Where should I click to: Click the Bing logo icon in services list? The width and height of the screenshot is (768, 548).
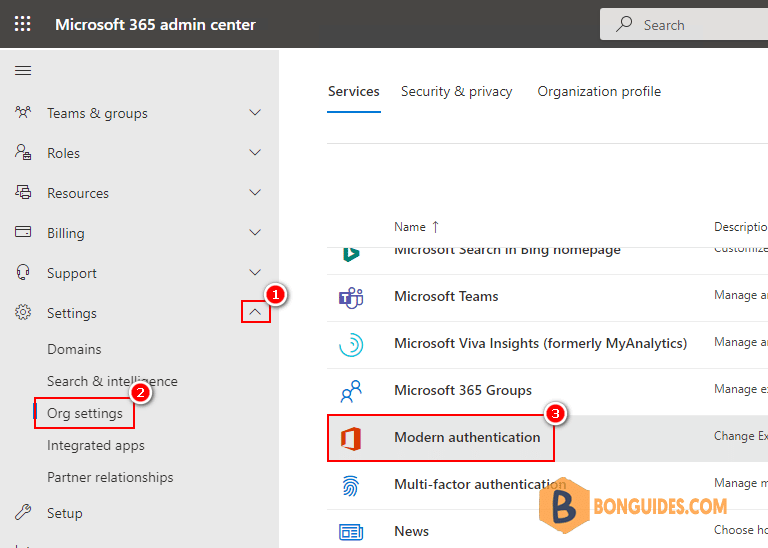pos(351,254)
